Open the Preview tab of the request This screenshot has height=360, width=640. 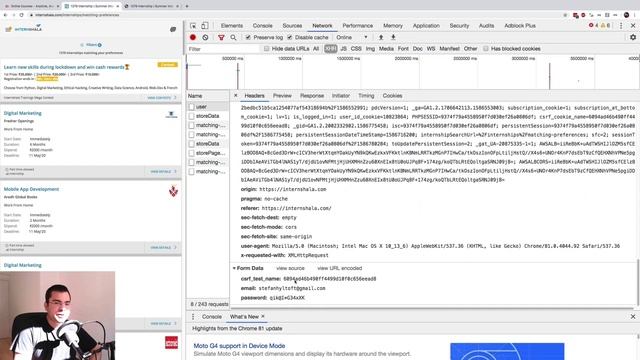282,96
